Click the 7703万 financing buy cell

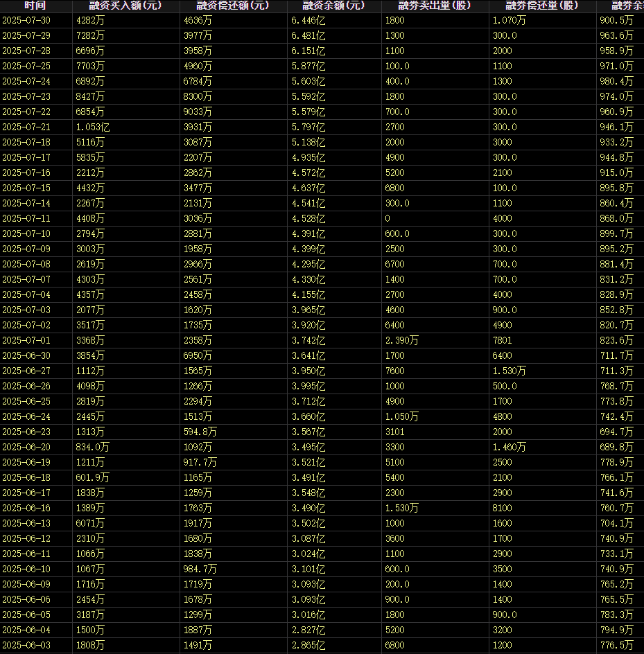click(90, 67)
